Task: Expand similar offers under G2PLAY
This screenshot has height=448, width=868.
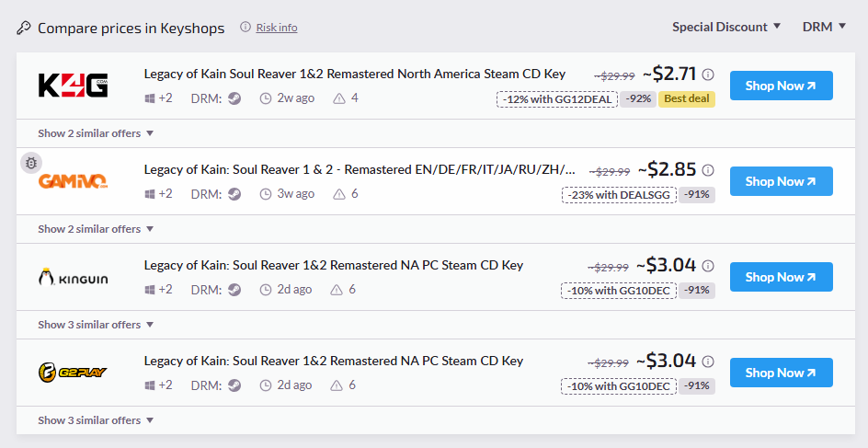Action: tap(96, 421)
